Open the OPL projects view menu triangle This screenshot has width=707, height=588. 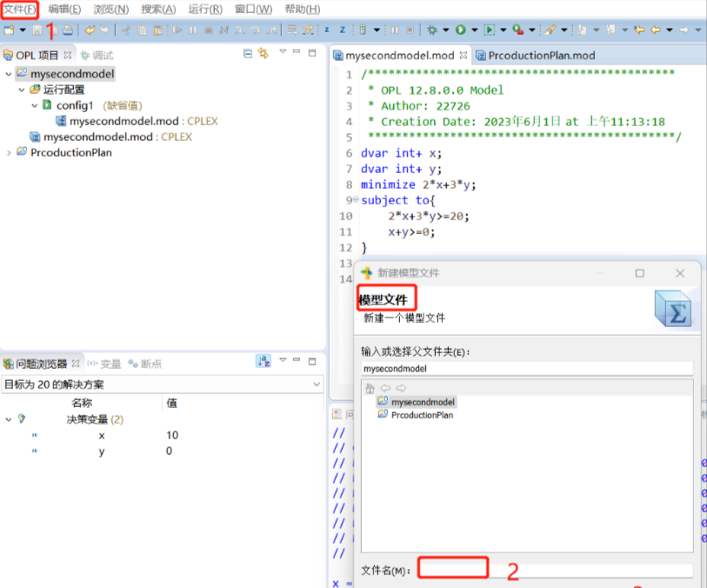click(x=283, y=51)
